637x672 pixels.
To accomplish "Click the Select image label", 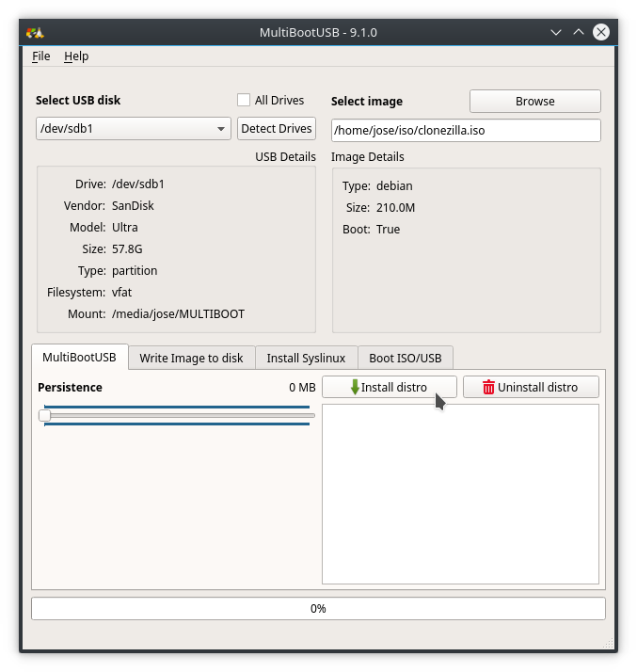I will point(367,101).
